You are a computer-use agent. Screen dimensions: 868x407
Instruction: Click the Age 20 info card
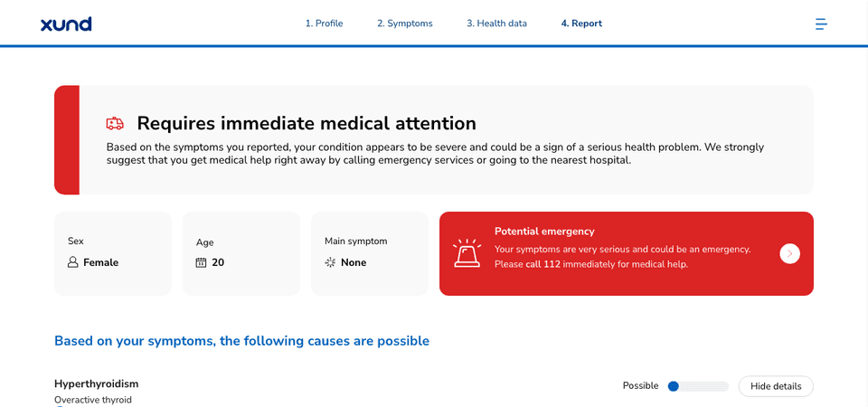point(241,253)
